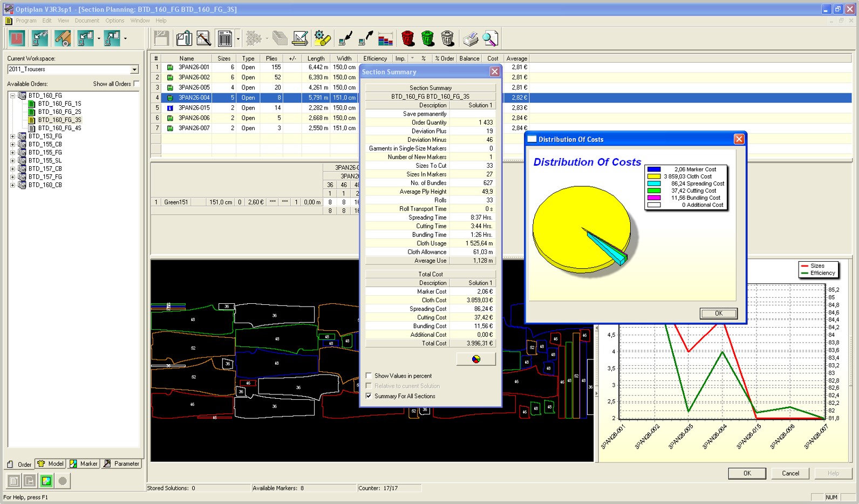
Task: Click the blue info icon of row 3PAN26-015
Action: 170,108
